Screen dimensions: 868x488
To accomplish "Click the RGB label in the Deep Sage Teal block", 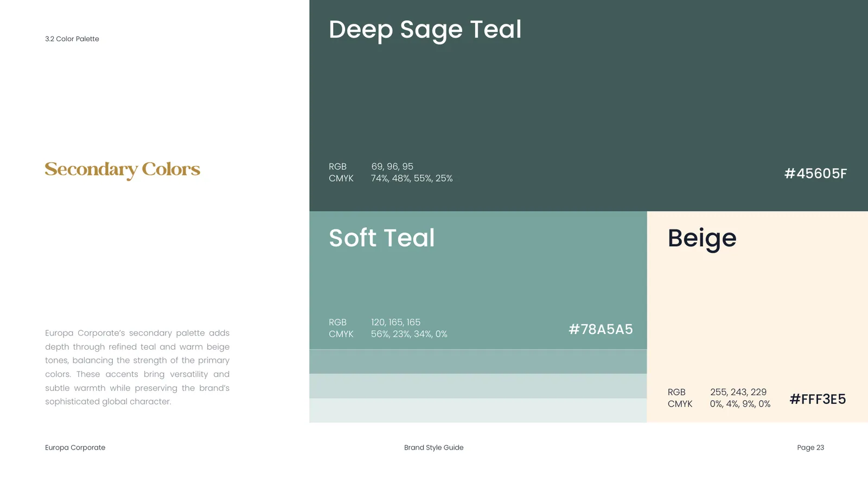I will coord(337,166).
